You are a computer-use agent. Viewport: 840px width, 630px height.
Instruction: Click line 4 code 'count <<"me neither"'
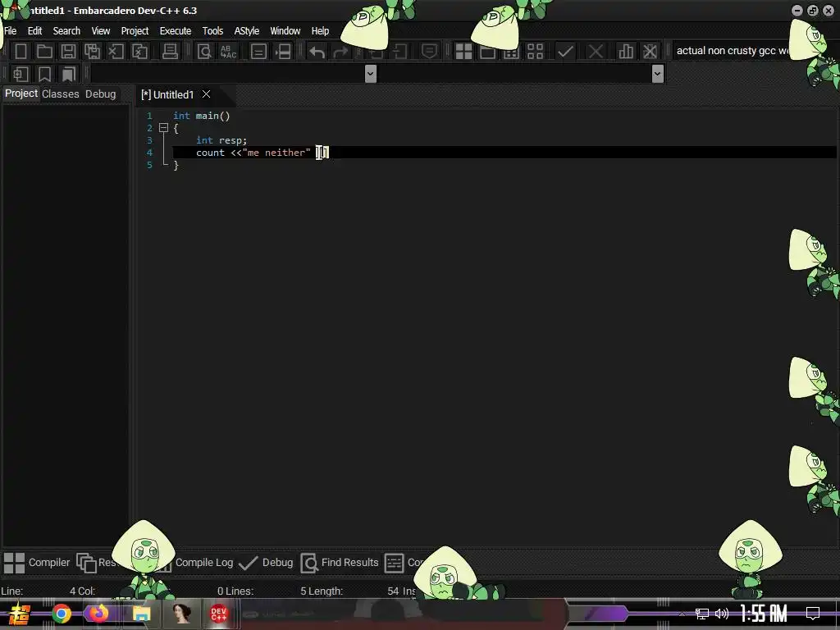253,153
